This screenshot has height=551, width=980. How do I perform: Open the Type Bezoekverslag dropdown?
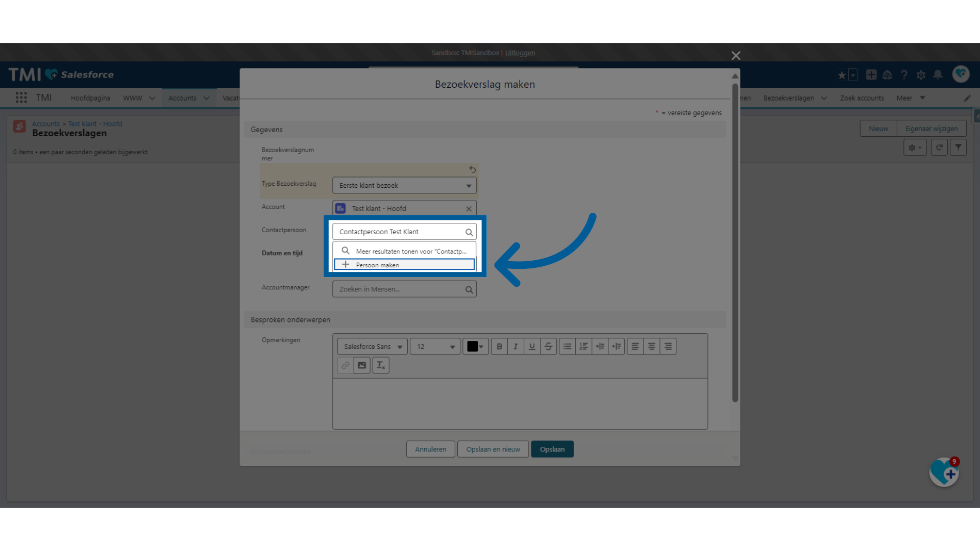click(404, 185)
